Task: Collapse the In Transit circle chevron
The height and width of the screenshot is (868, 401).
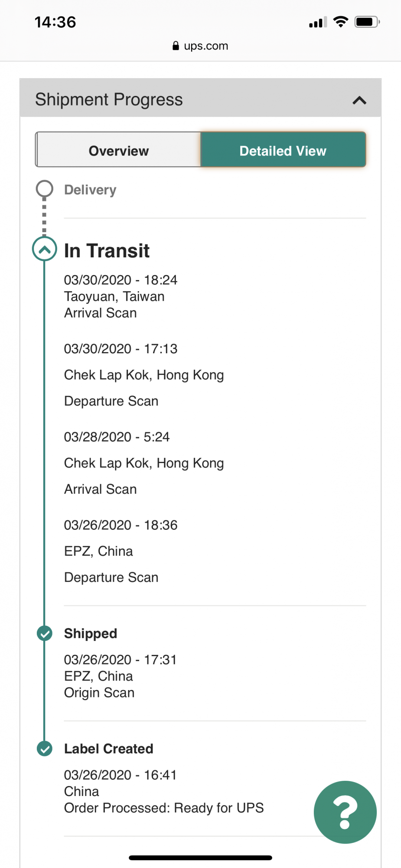Action: point(45,249)
